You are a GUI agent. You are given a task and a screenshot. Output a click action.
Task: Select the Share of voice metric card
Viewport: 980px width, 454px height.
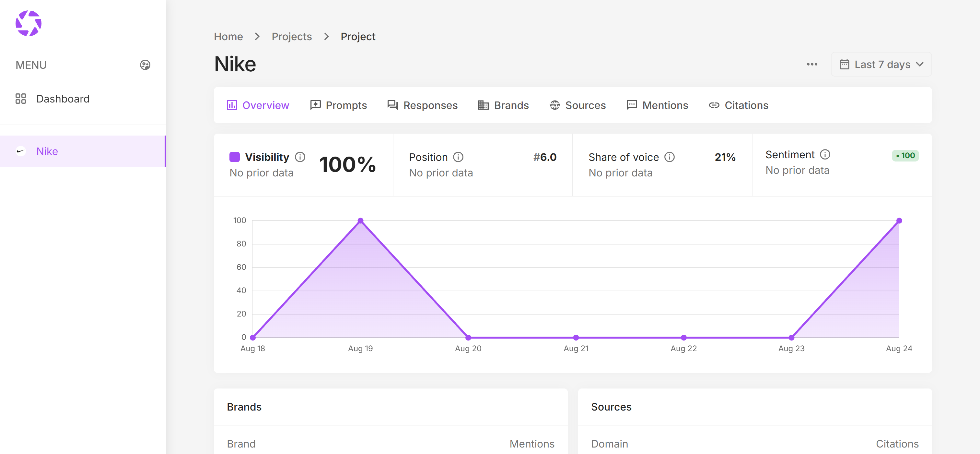click(662, 165)
